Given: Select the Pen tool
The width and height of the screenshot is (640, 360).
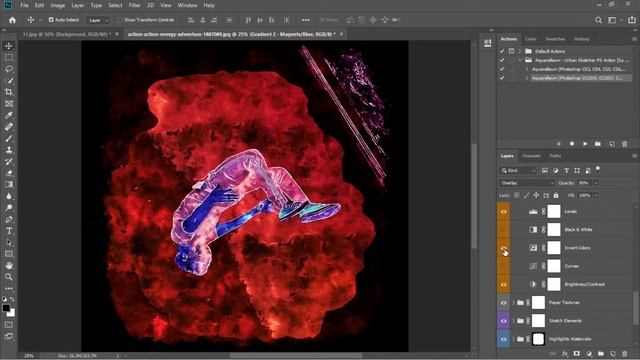Looking at the screenshot, I should [9, 219].
